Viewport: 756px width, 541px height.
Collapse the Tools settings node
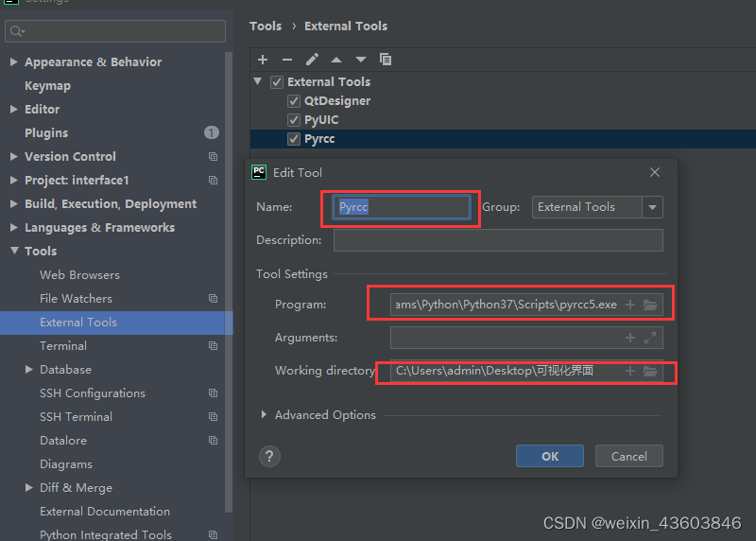coord(14,251)
